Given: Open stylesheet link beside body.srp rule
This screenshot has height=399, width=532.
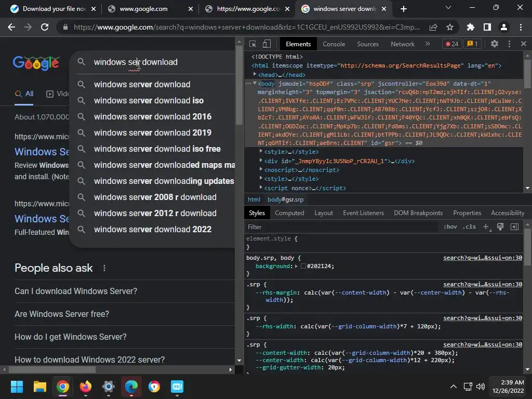Looking at the screenshot, I should pyautogui.click(x=483, y=258).
